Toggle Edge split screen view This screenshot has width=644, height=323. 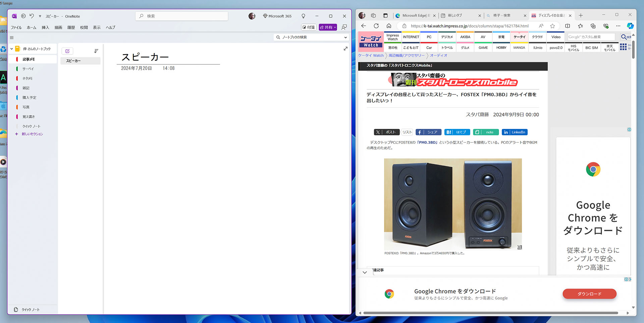(567, 26)
